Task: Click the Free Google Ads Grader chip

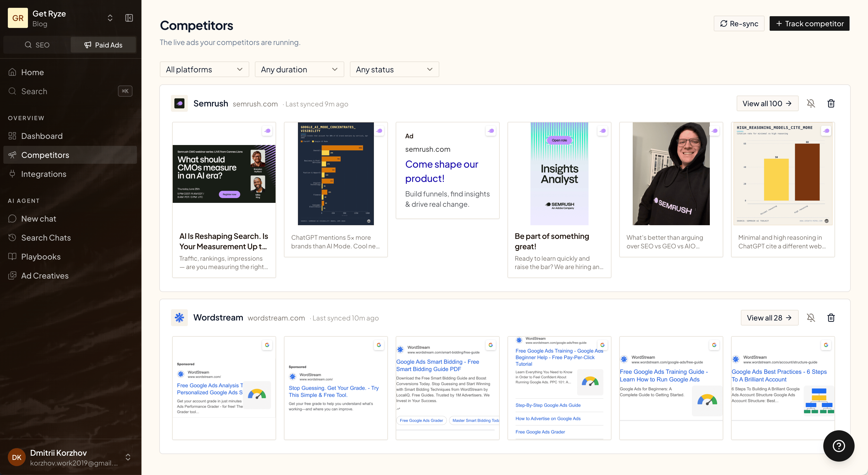Action: (421, 421)
